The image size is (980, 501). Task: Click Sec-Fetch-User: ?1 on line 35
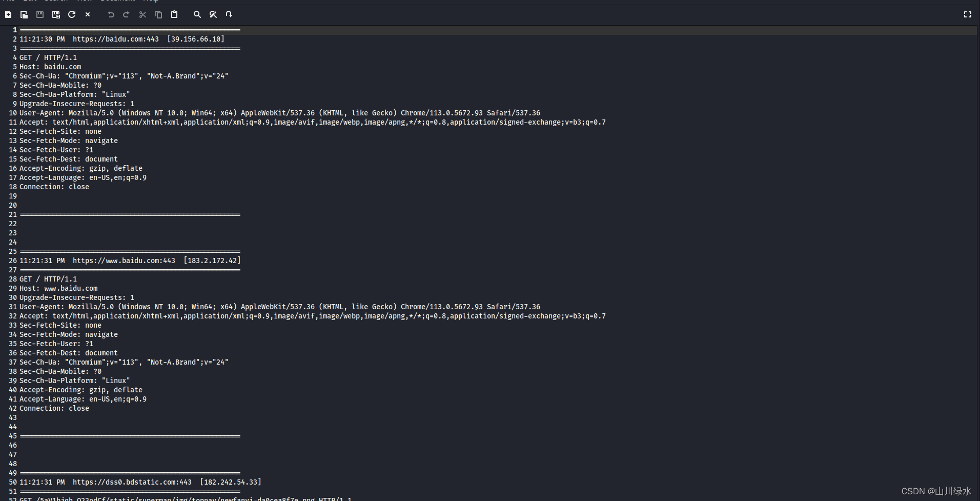[x=56, y=344]
